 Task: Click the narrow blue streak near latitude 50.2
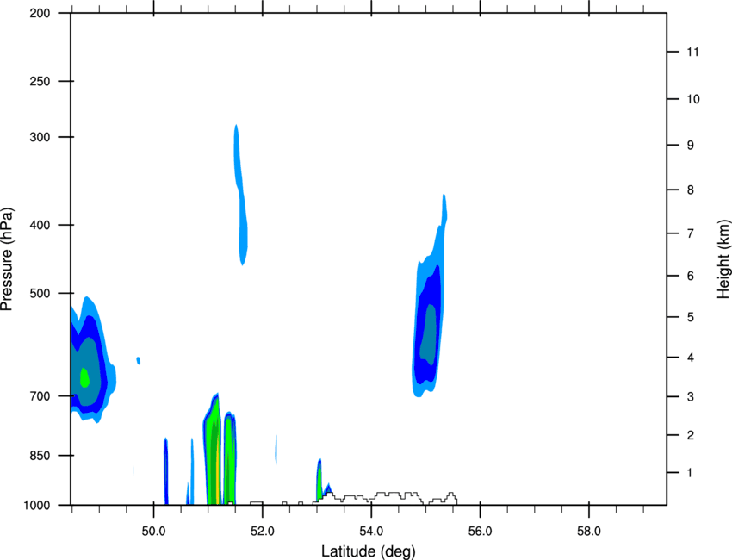point(165,470)
